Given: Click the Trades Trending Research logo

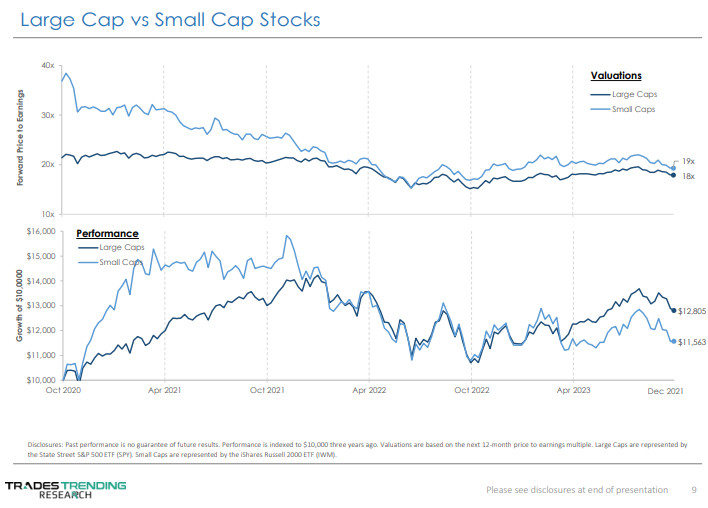Looking at the screenshot, I should pyautogui.click(x=65, y=489).
